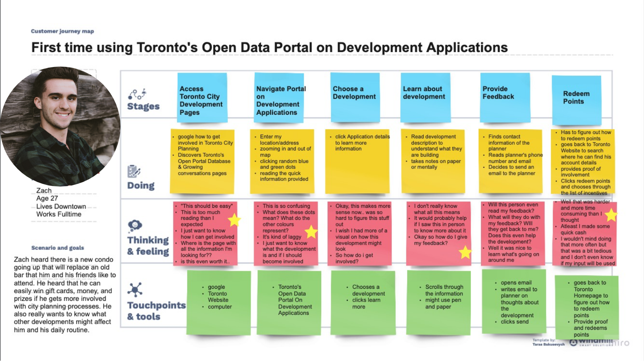Select yellow note 'Read development description'
The image size is (644, 361).
point(433,162)
